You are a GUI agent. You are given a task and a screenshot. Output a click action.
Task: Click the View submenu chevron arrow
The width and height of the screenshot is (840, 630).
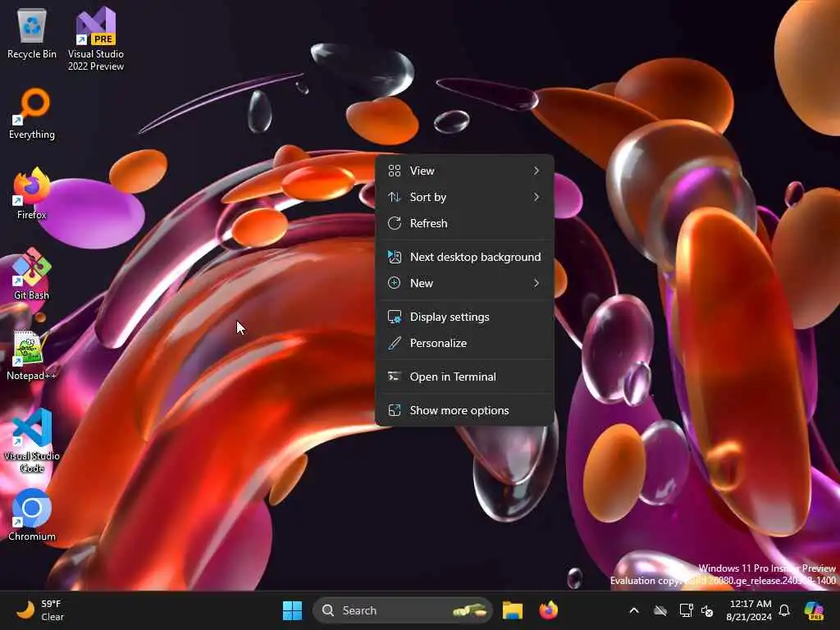pyautogui.click(x=536, y=171)
